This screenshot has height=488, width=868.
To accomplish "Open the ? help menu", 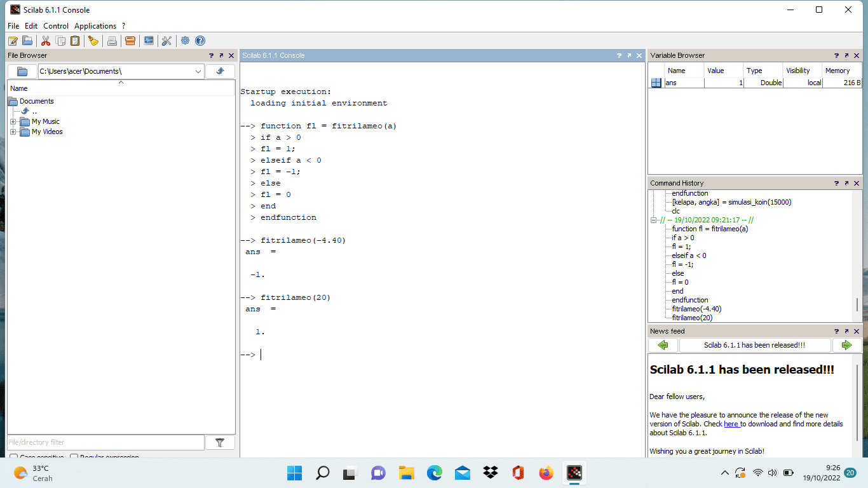I will point(124,26).
